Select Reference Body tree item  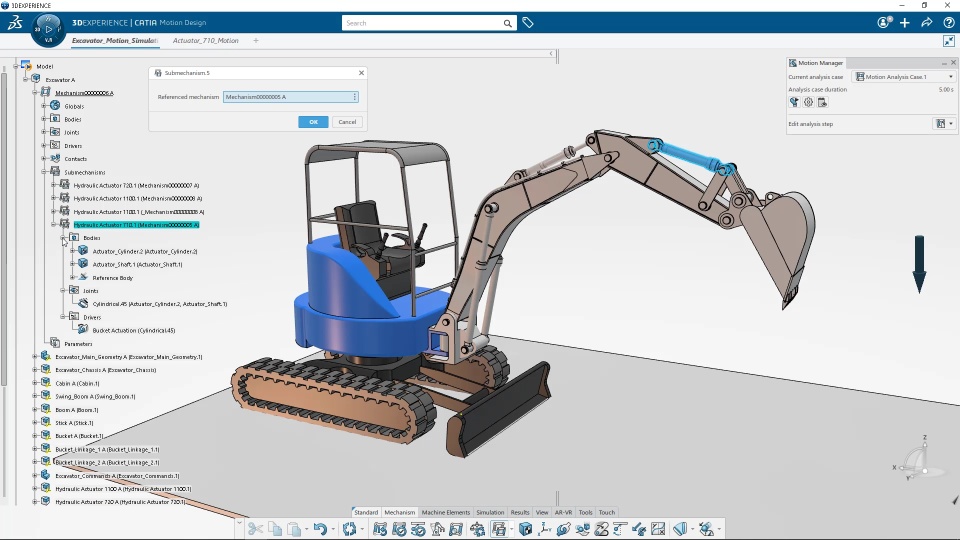click(x=113, y=278)
